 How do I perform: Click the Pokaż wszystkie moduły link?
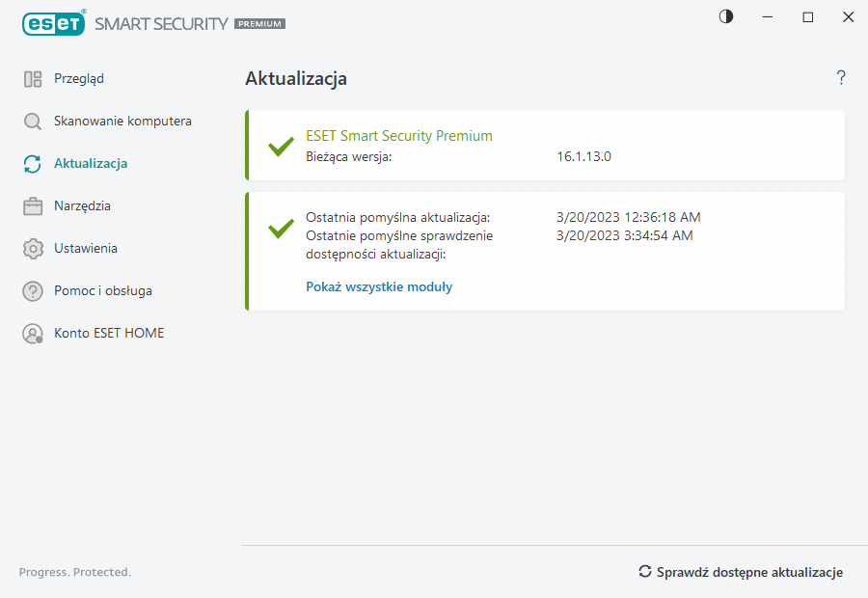click(x=379, y=286)
